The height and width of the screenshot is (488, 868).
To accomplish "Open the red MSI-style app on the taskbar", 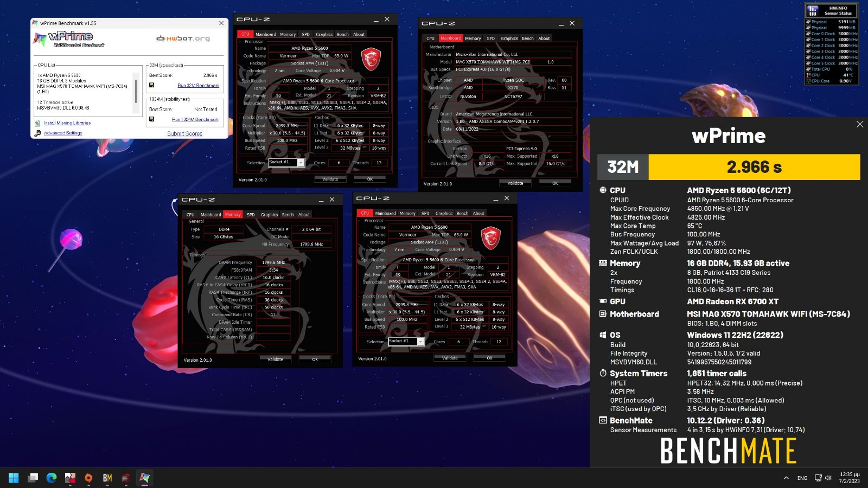I will [126, 478].
